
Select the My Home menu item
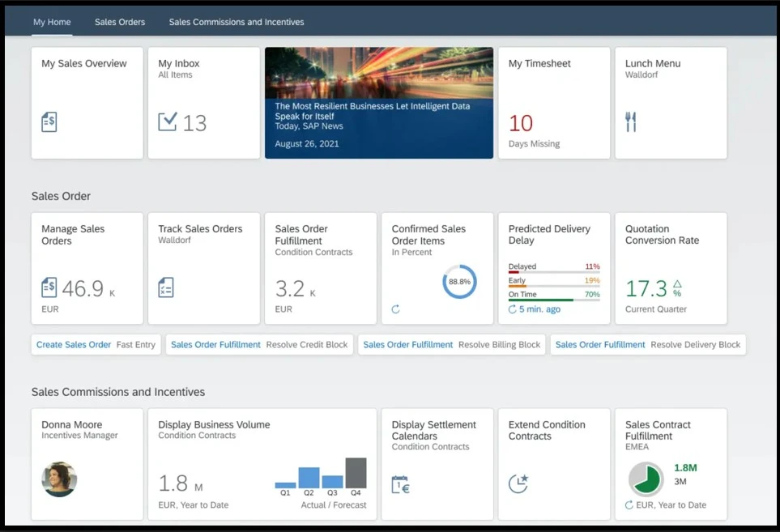tap(51, 22)
